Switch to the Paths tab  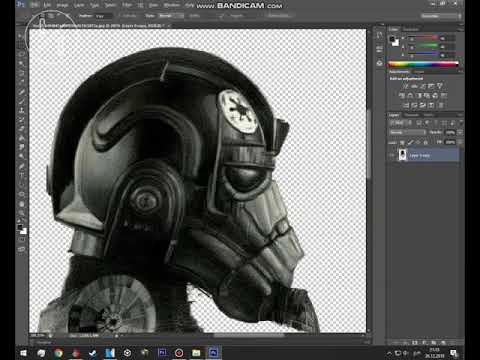[x=428, y=115]
